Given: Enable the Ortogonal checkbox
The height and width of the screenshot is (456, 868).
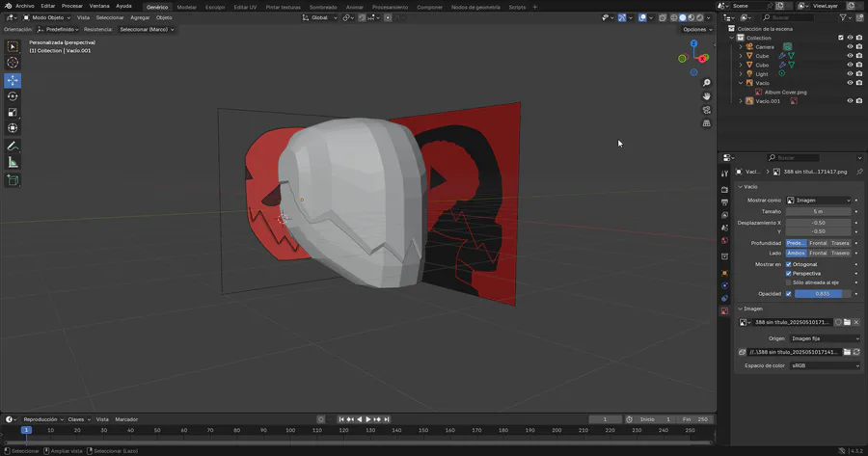Looking at the screenshot, I should pyautogui.click(x=788, y=264).
